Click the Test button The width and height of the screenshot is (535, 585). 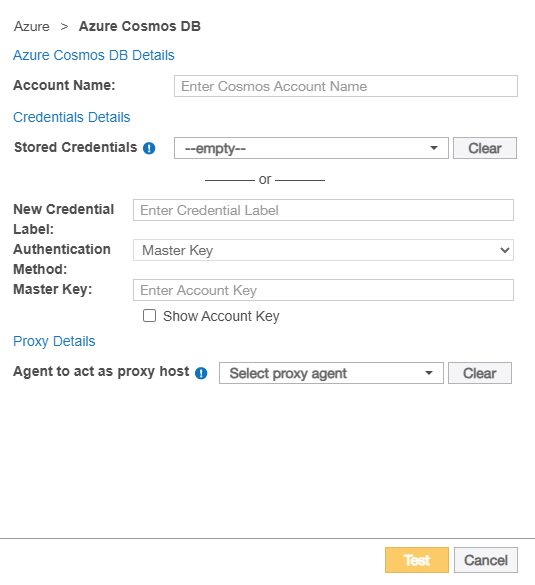click(x=417, y=560)
